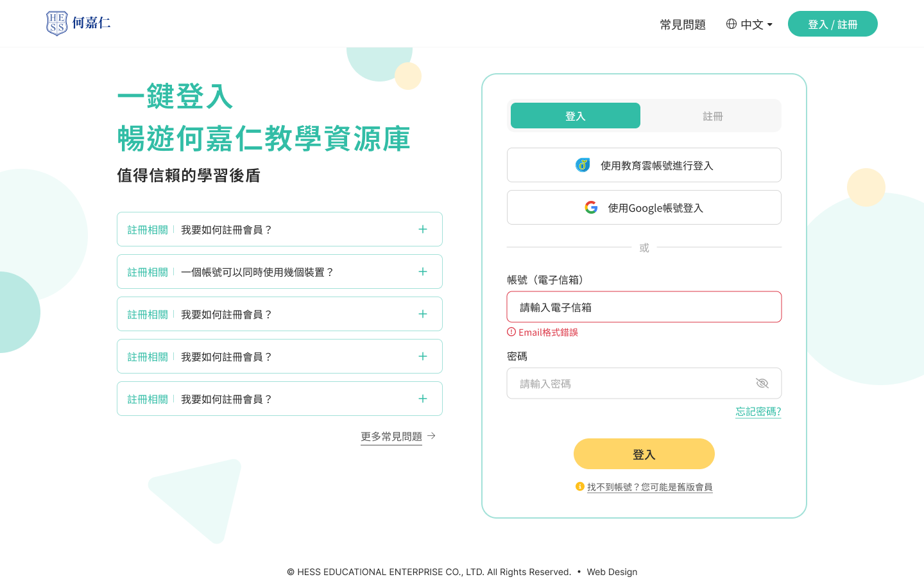Click the 何嘉仁 HESS logo
The image size is (924, 586).
78,23
